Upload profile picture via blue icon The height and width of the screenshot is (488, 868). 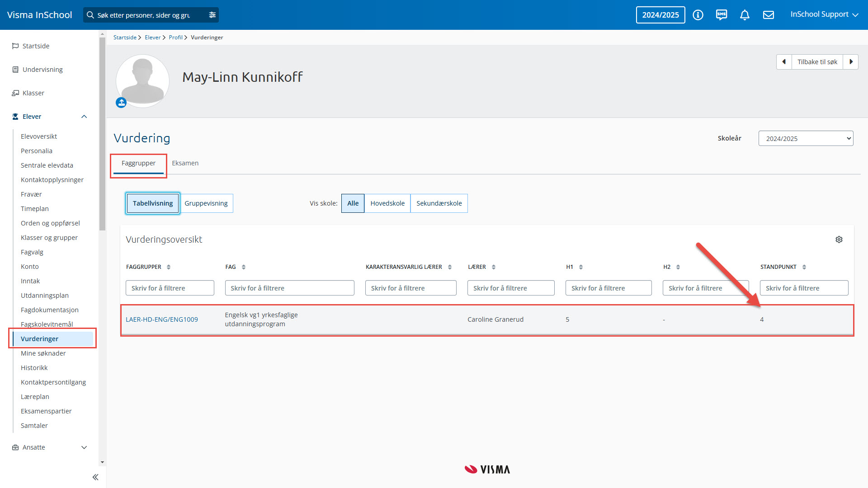(121, 103)
